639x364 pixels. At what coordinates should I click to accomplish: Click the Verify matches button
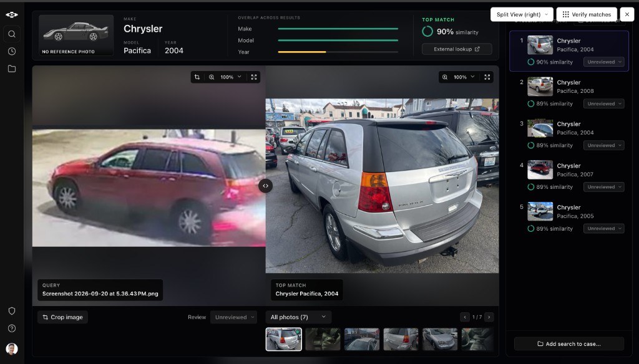587,14
